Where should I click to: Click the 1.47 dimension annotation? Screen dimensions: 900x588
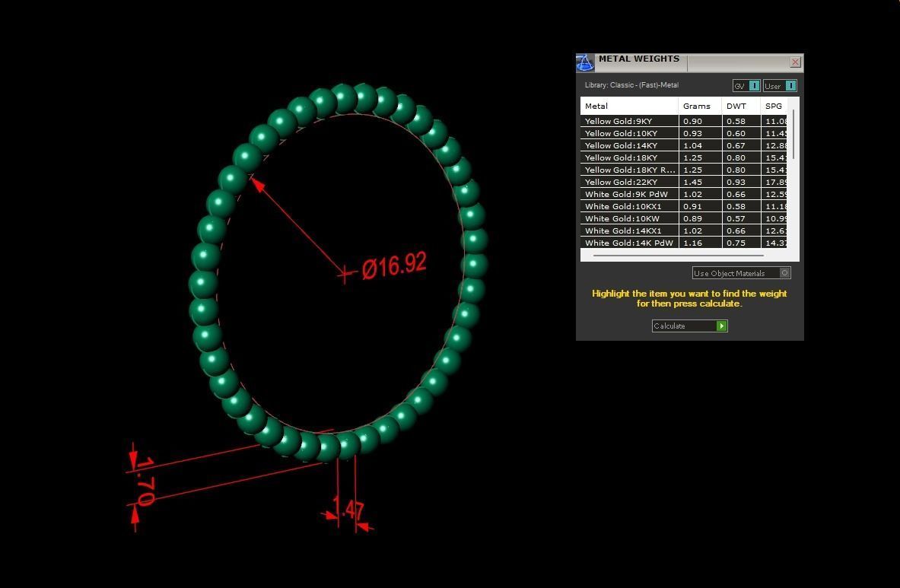coord(348,509)
